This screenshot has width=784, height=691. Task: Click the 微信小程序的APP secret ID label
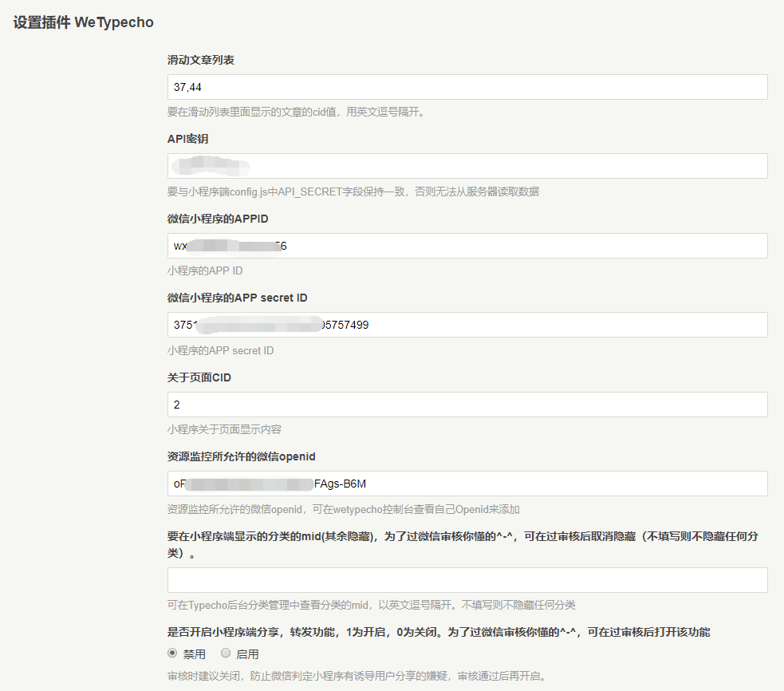[237, 298]
